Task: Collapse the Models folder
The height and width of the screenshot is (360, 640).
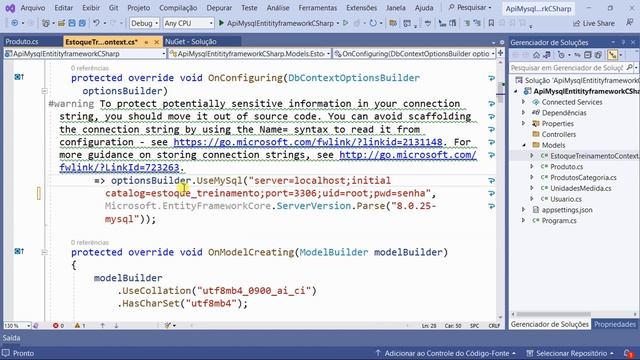Action: click(x=524, y=145)
